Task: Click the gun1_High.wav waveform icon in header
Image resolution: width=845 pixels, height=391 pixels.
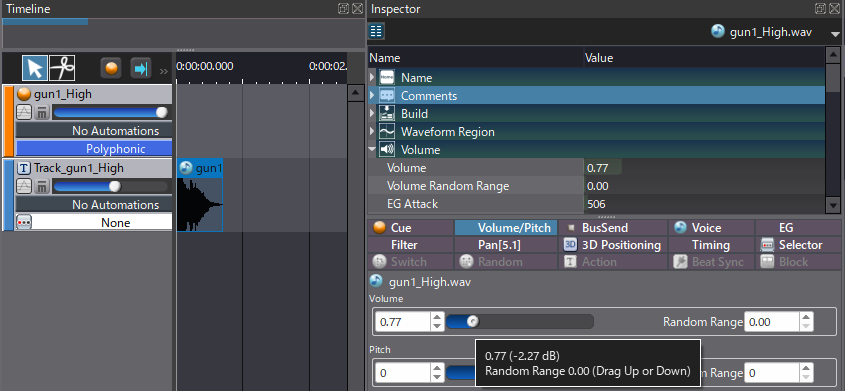Action: tap(717, 31)
